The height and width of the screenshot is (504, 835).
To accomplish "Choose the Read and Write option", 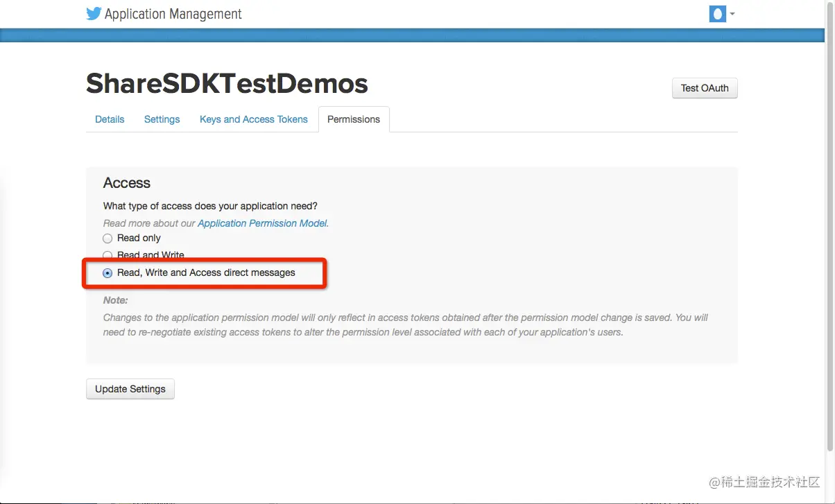I will [x=107, y=256].
